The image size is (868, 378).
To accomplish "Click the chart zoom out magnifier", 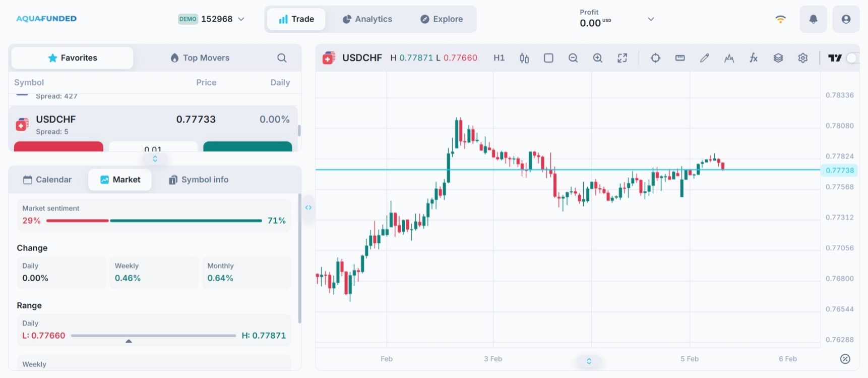I will tap(573, 58).
